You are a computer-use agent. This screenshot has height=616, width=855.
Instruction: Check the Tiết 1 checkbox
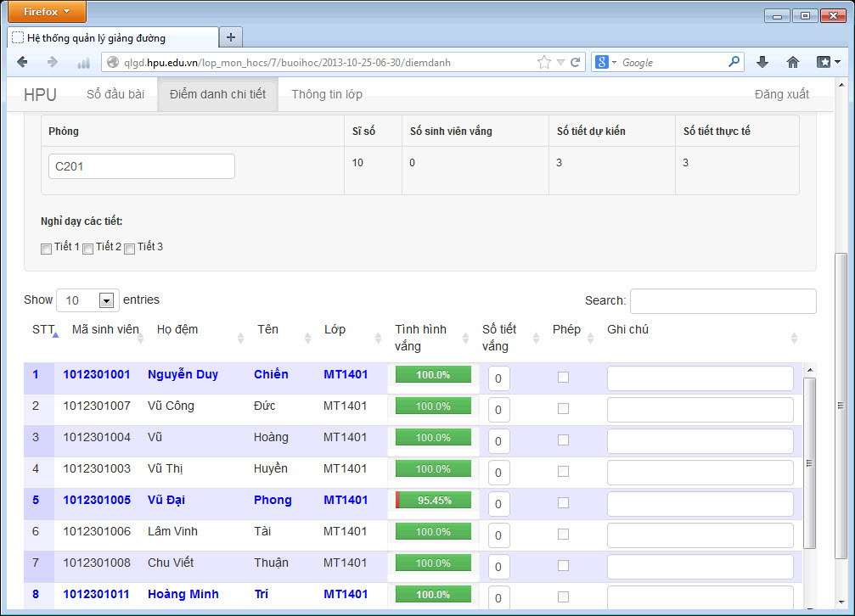[x=47, y=249]
